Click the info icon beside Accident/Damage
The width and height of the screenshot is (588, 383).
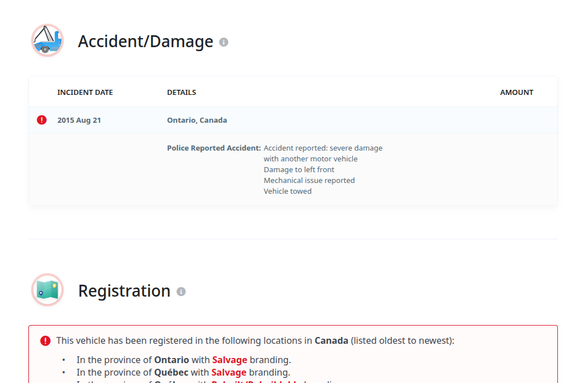click(224, 42)
